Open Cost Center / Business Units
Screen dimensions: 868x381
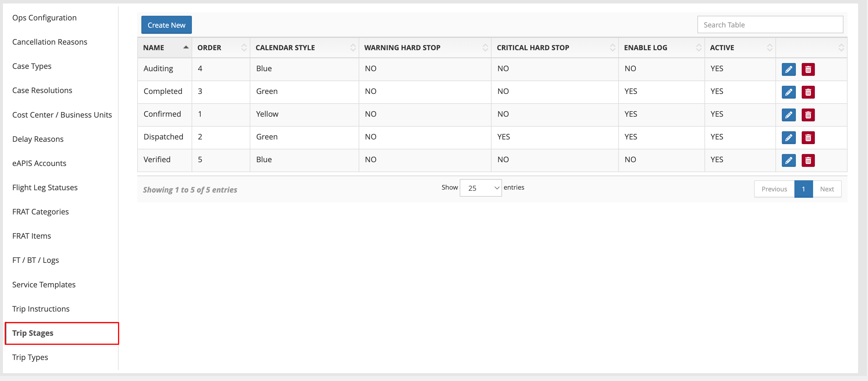coord(62,115)
